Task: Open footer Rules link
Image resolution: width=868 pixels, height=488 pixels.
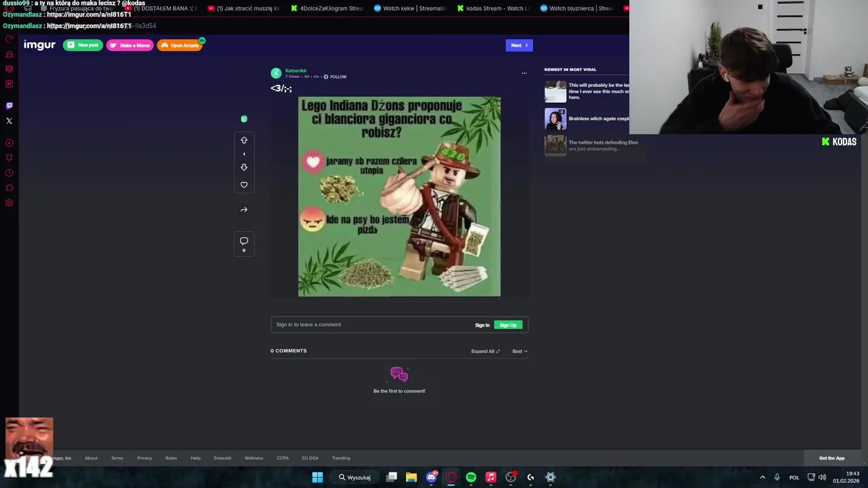Action: [x=171, y=458]
